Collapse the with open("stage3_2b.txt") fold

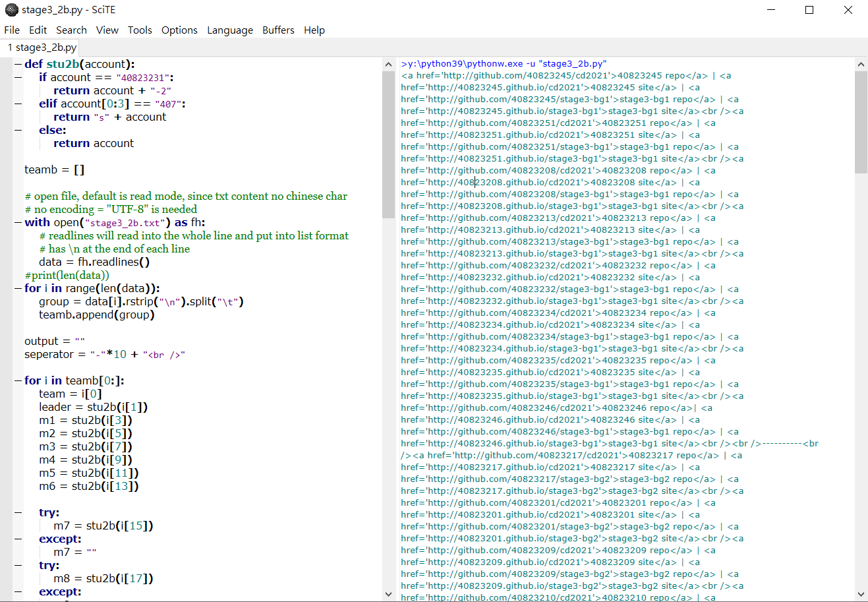coord(18,222)
